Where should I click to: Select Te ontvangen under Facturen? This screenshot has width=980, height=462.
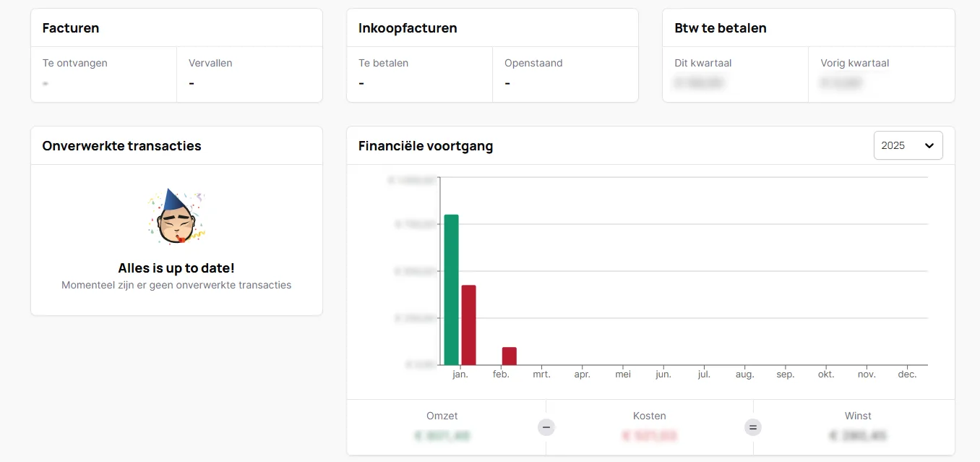[x=75, y=63]
